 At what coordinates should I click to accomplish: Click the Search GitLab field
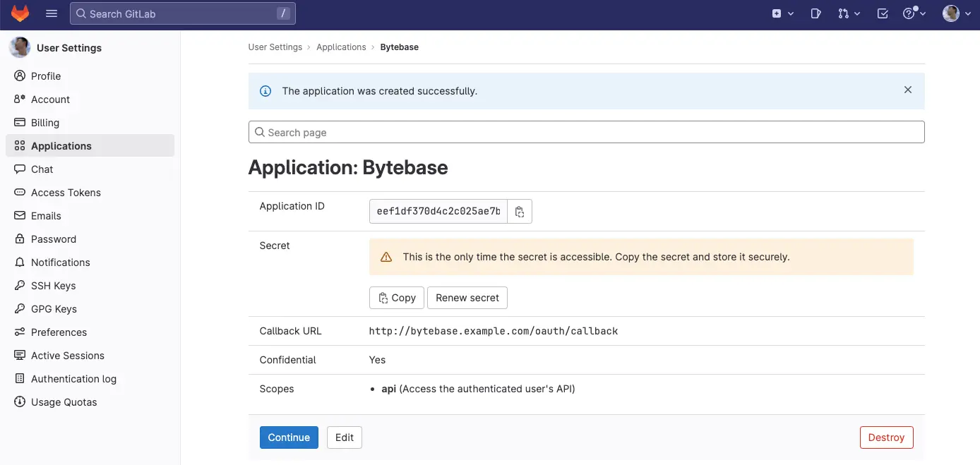183,13
